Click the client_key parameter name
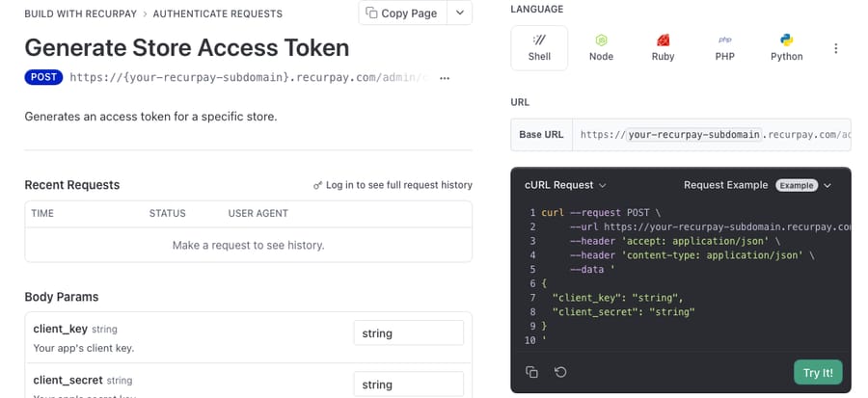Viewport: 868px width, 398px height. click(61, 329)
